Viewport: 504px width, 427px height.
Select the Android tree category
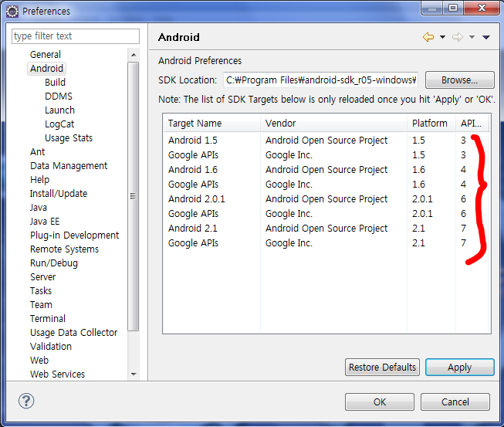[46, 69]
